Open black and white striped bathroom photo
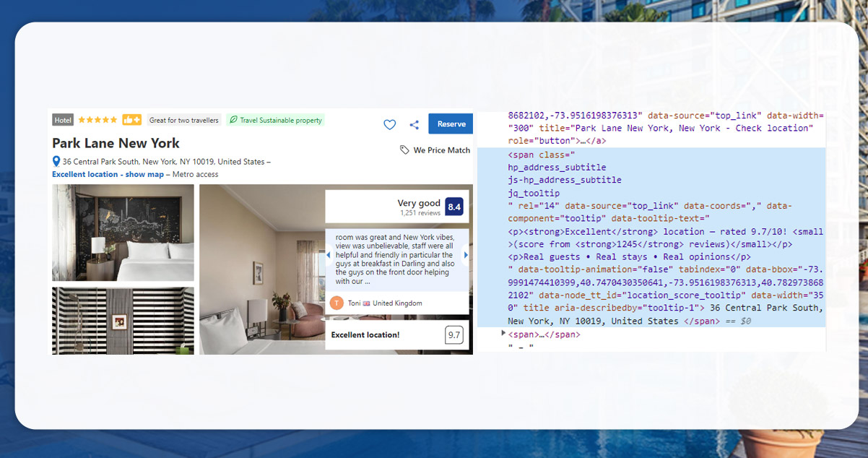This screenshot has width=868, height=458. [x=123, y=321]
